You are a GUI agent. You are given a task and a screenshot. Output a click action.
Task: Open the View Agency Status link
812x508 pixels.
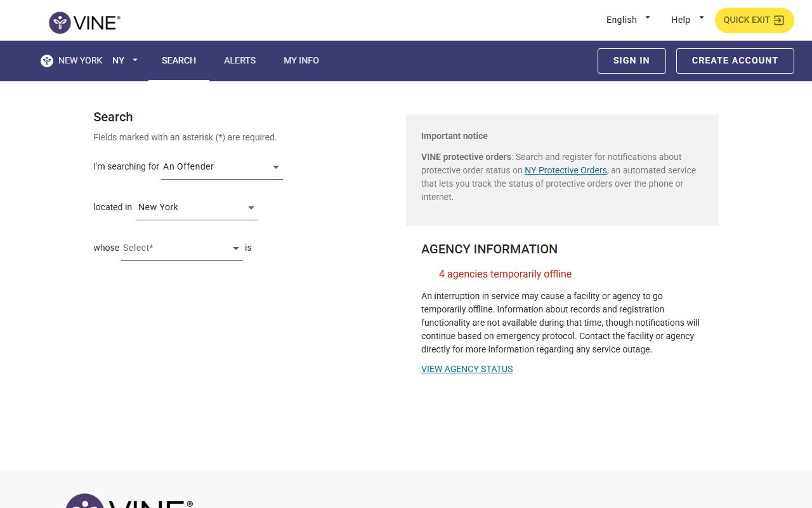pos(467,369)
